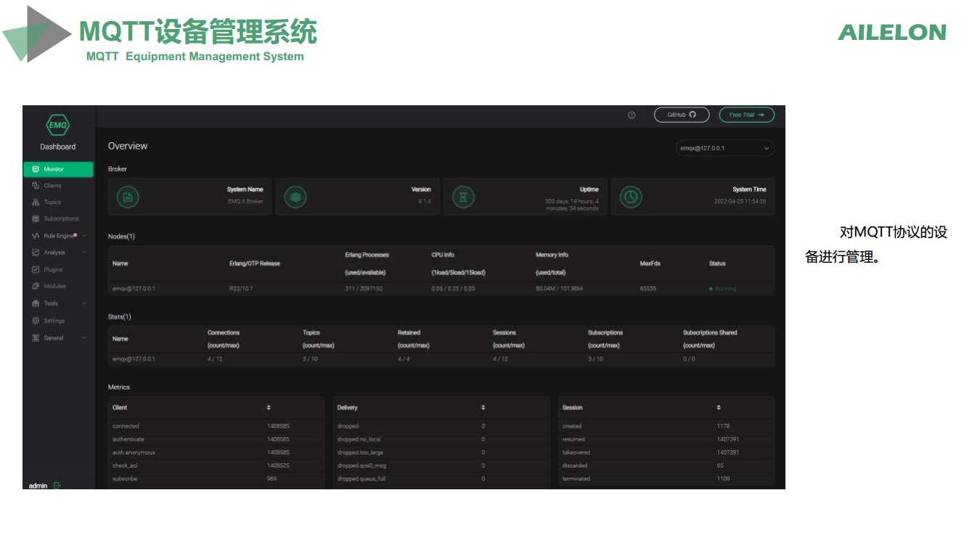Screen dimensions: 980x551
Task: Click the admin user label
Action: coord(38,486)
